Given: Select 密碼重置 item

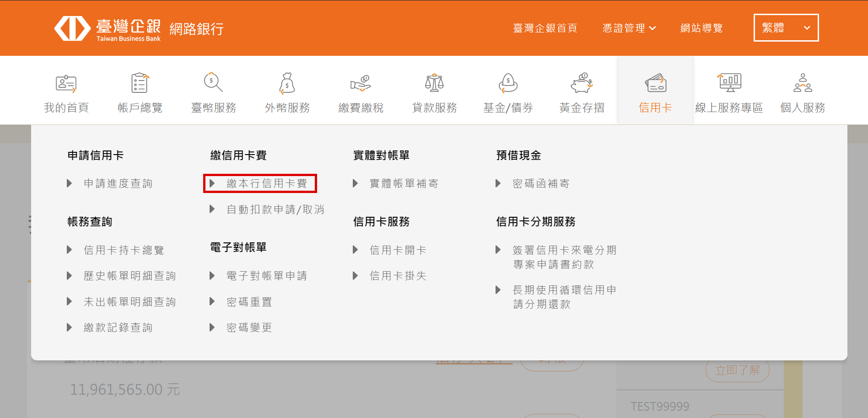Looking at the screenshot, I should (249, 302).
